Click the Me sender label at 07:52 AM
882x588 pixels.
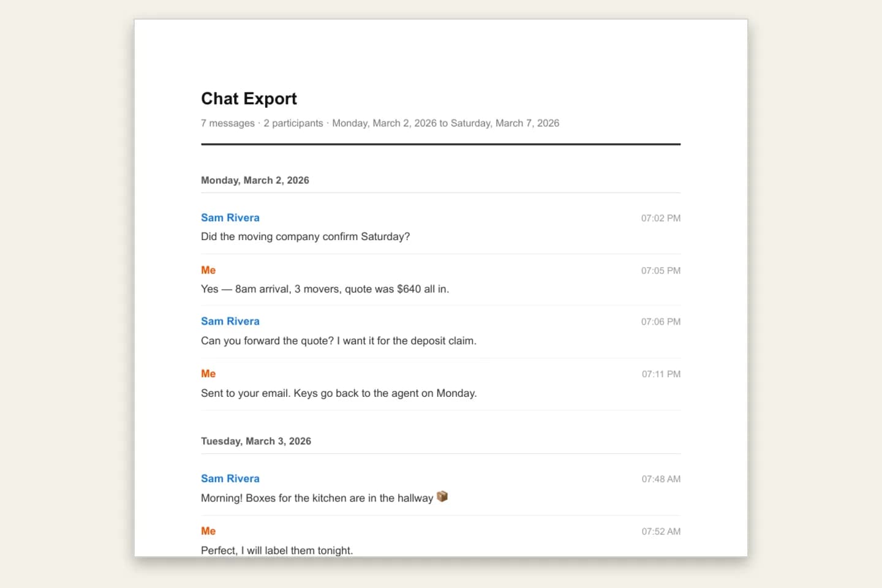pos(208,531)
